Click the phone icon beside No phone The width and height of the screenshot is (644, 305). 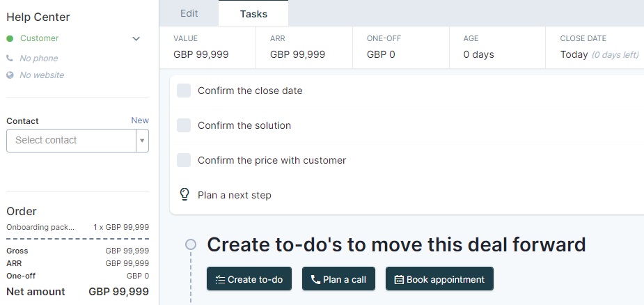pos(10,58)
